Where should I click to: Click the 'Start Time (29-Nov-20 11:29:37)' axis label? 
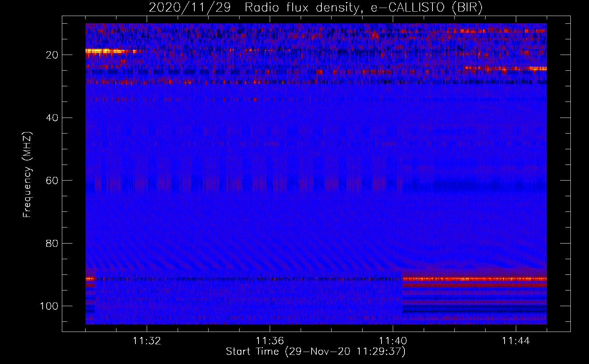pyautogui.click(x=316, y=352)
